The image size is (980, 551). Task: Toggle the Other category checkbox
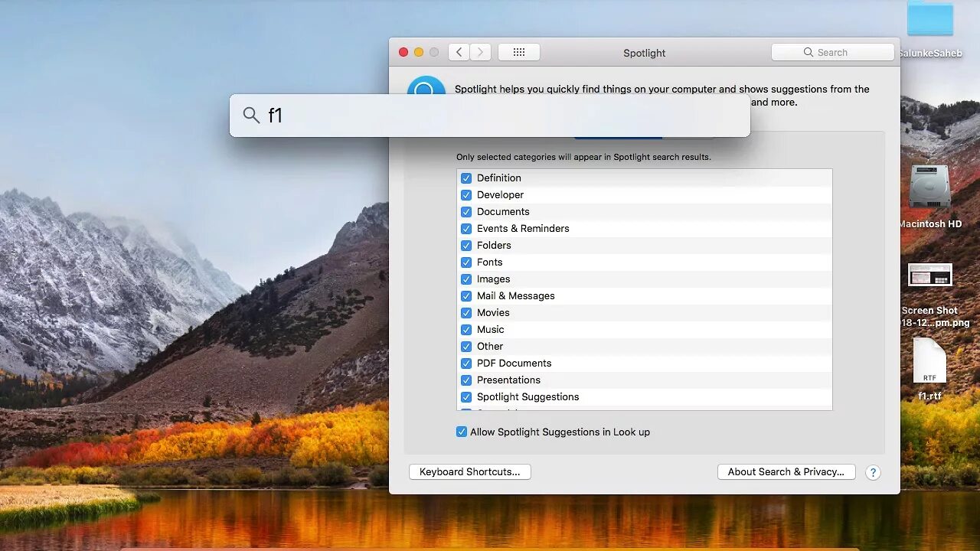pyautogui.click(x=466, y=347)
